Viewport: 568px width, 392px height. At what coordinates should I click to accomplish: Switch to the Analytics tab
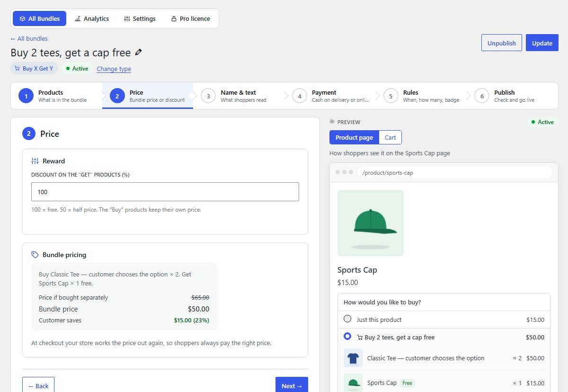click(x=92, y=18)
